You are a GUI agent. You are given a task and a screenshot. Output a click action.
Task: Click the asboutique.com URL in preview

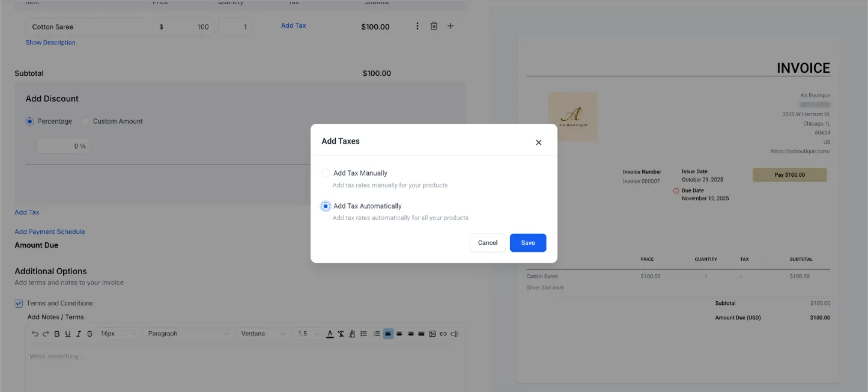click(x=802, y=152)
